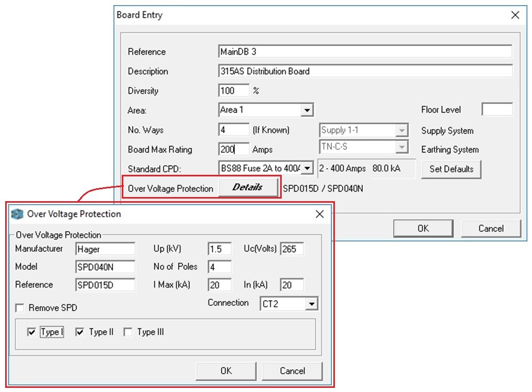Close the Over Voltage Protection dialog

319,214
